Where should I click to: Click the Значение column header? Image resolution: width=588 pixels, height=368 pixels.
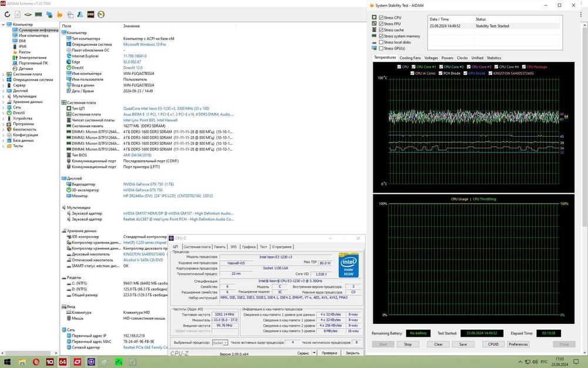131,26
